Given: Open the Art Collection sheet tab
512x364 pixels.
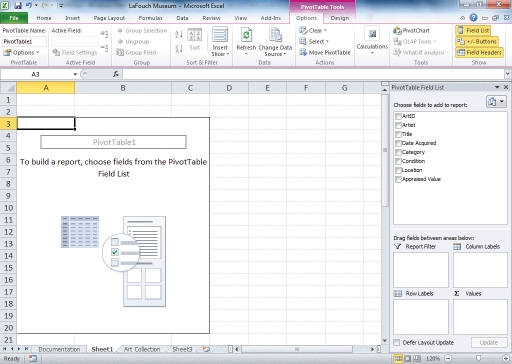Looking at the screenshot, I should pos(142,349).
